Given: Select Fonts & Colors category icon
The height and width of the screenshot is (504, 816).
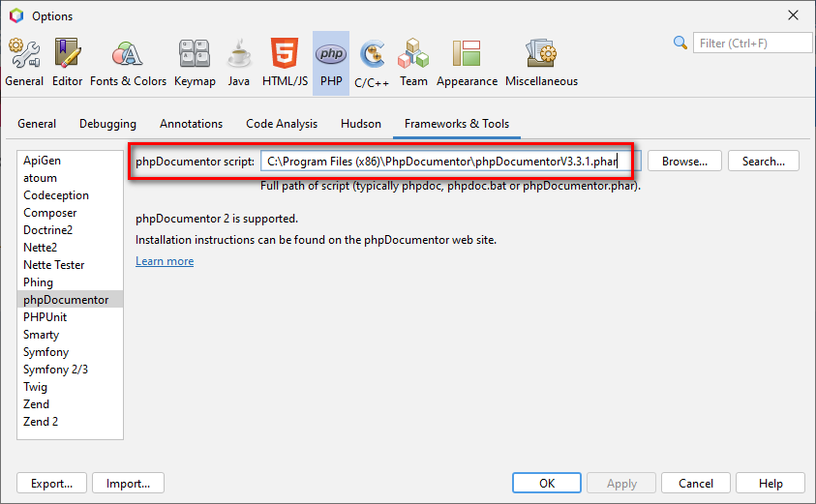Looking at the screenshot, I should pos(128,63).
